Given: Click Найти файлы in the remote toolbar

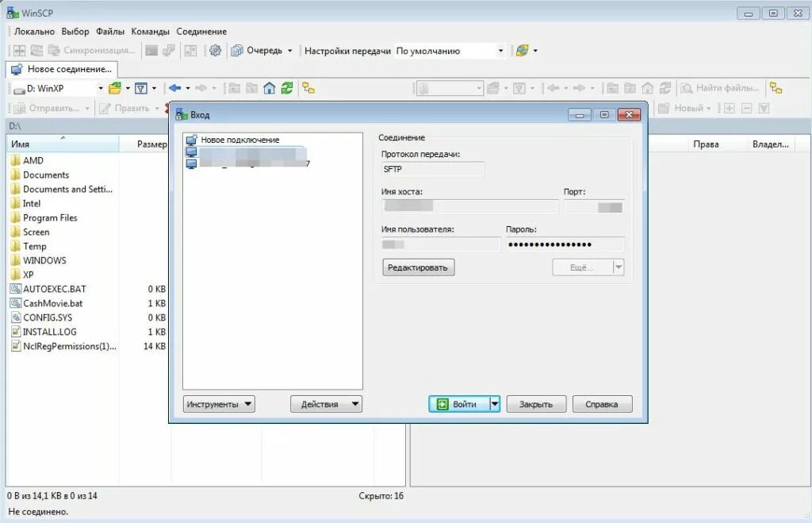Looking at the screenshot, I should tap(721, 88).
